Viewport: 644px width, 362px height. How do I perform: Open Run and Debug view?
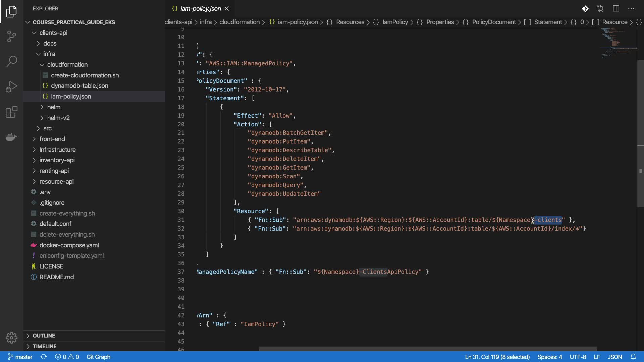point(11,86)
